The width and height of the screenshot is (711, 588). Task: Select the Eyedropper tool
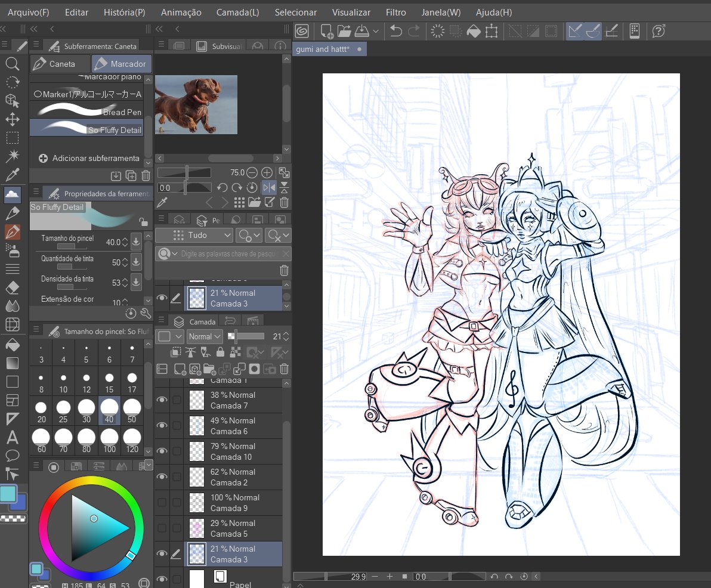click(13, 175)
